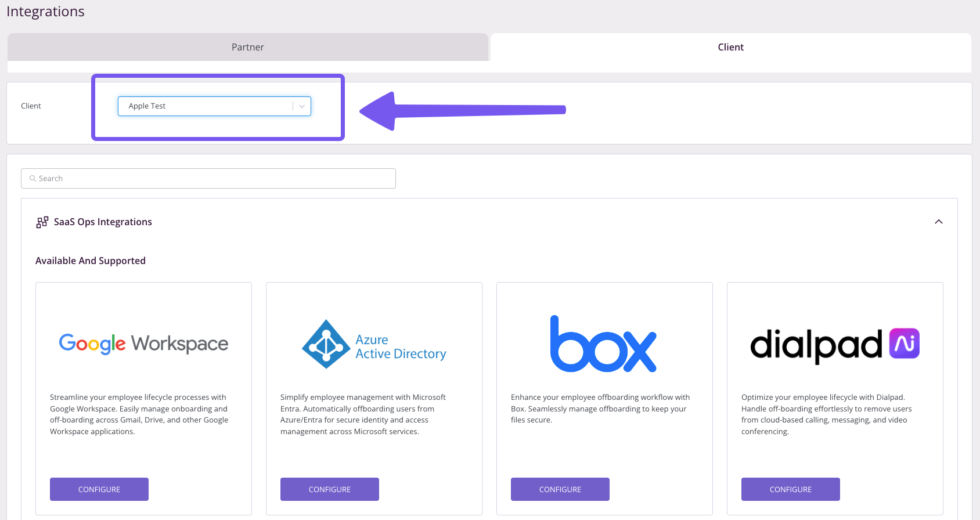Click the SaaS Ops Integrations section icon
The width and height of the screenshot is (980, 520).
(x=42, y=222)
